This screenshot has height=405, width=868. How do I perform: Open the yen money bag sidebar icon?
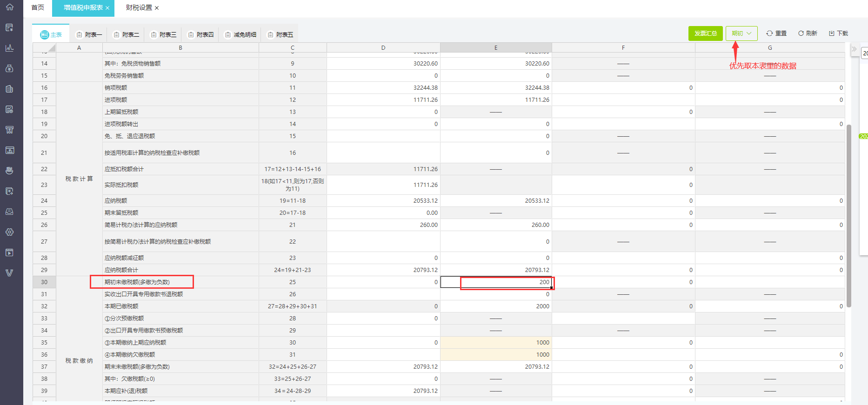pos(9,68)
